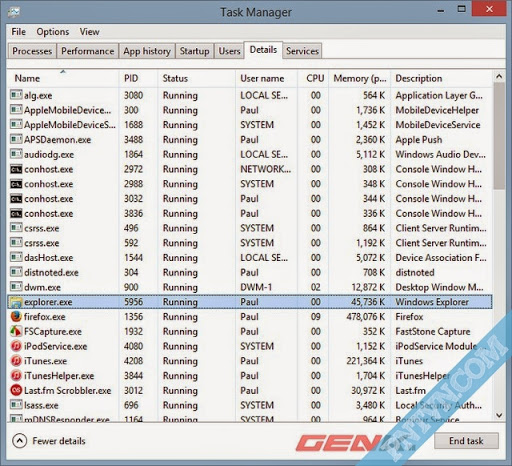Viewport: 512px width, 466px height.
Task: Select the conhost.exe row with PID 3032
Action: point(249,199)
